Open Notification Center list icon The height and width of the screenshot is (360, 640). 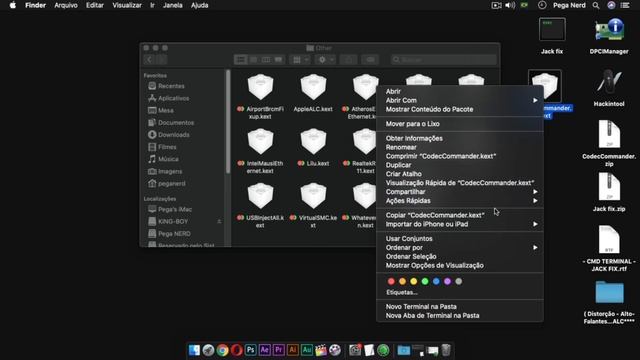[x=625, y=5]
